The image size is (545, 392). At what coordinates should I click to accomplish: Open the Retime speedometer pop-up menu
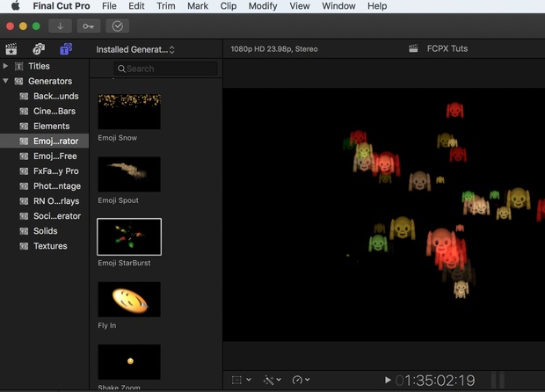(x=301, y=380)
